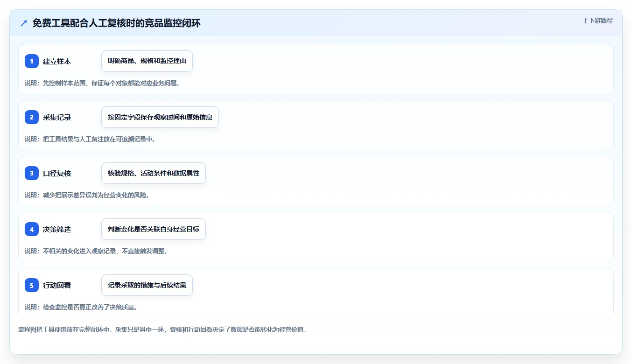Select the 决策筛选 step label
The image size is (632, 364).
(x=57, y=229)
